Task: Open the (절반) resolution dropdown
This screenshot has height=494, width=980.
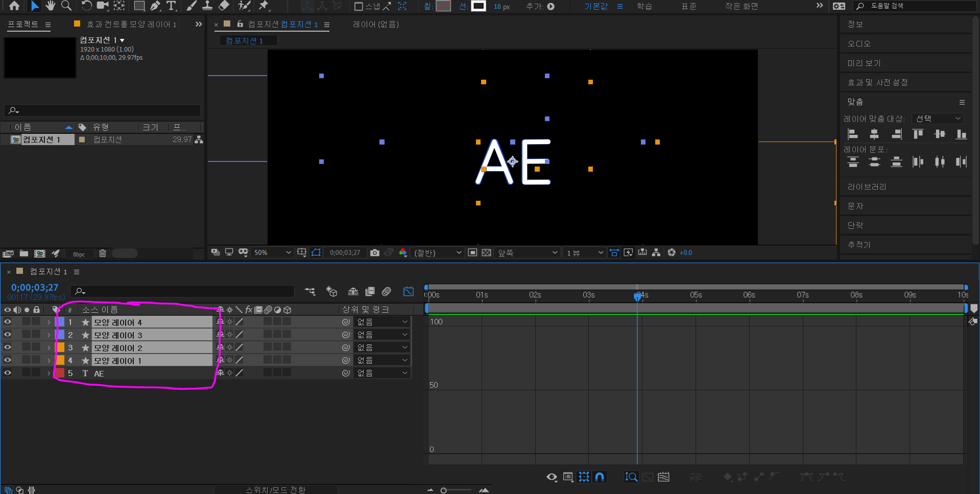Action: click(x=438, y=253)
